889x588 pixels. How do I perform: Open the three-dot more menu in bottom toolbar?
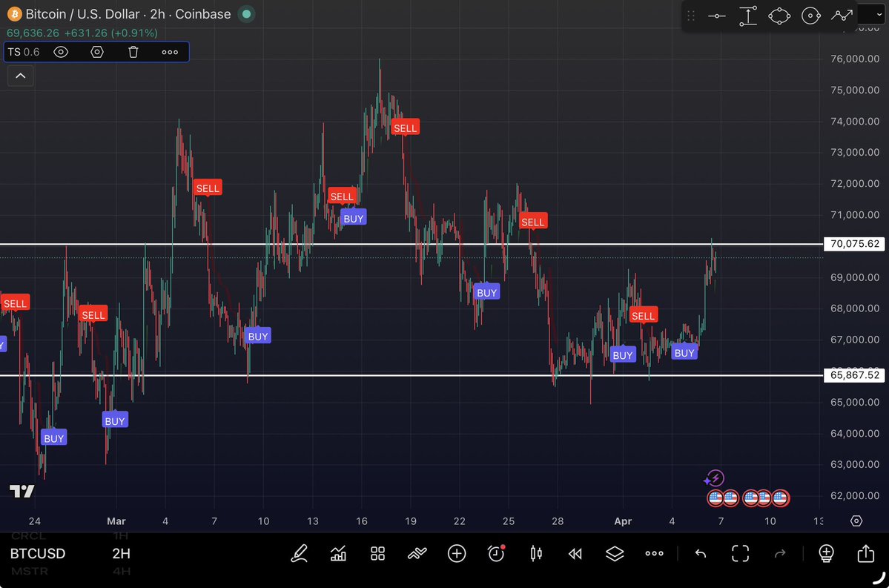pyautogui.click(x=654, y=554)
